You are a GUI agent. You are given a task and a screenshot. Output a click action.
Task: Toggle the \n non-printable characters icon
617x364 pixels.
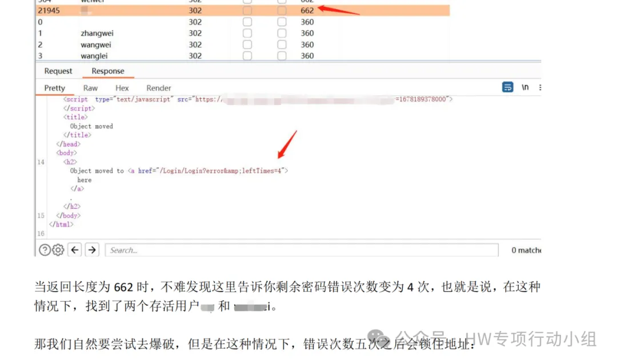[525, 87]
